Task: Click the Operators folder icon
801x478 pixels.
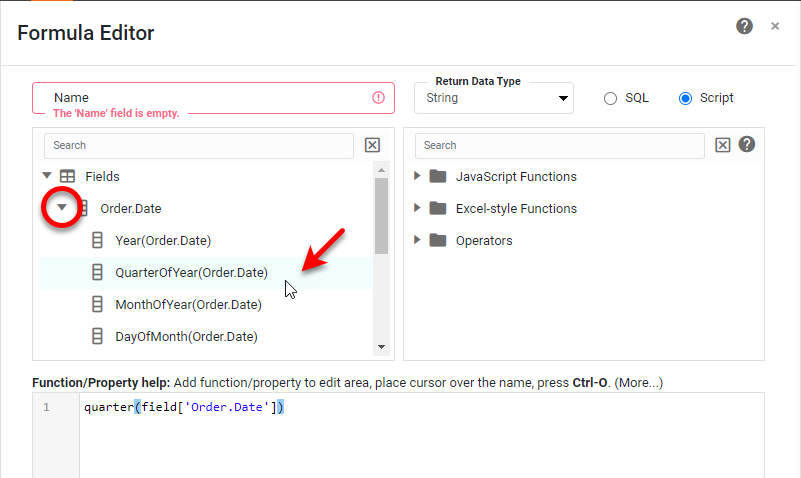Action: pyautogui.click(x=437, y=241)
